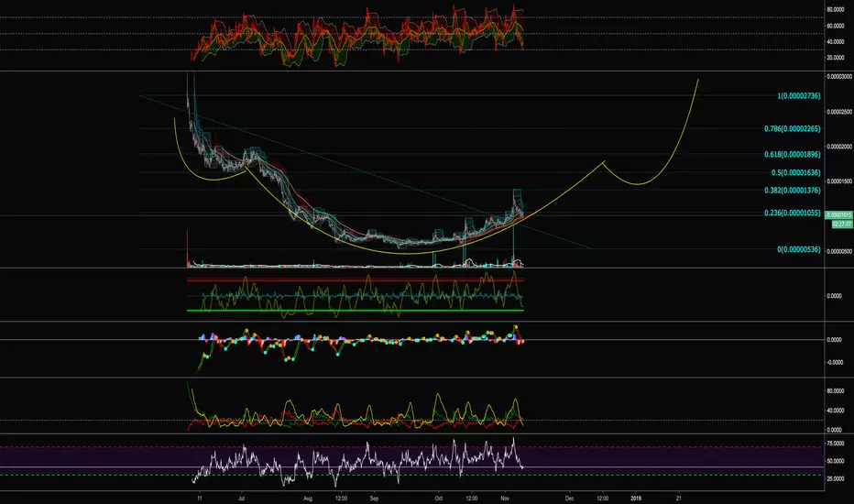The image size is (854, 504).
Task: Select the 0.786 Fibonacci retracement label
Action: (792, 129)
